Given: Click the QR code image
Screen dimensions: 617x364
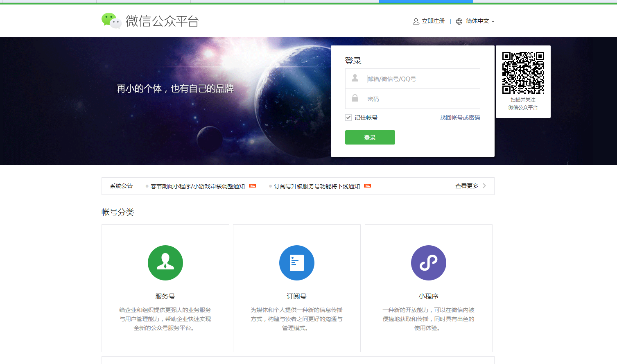Looking at the screenshot, I should 523,73.
